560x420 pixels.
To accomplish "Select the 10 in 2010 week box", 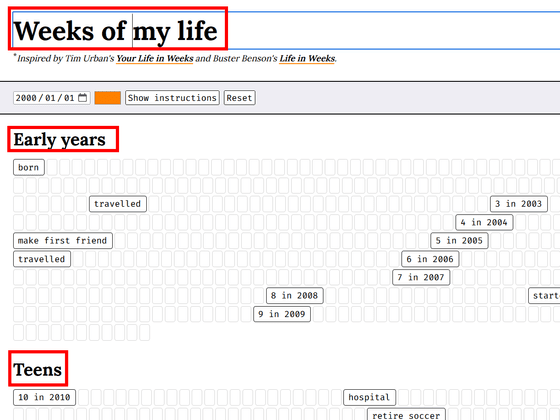I will pos(44,398).
